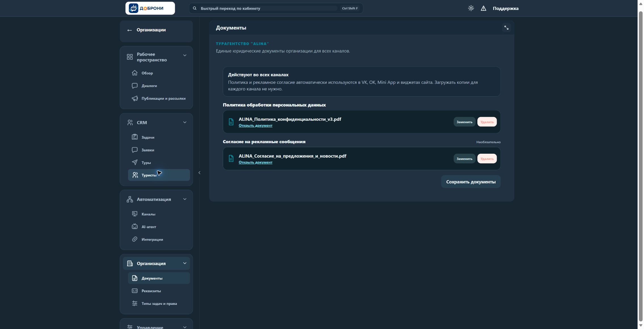Click the file icon of ALINA_Согласие_на_предложения_и_новости.pdf

[231, 159]
